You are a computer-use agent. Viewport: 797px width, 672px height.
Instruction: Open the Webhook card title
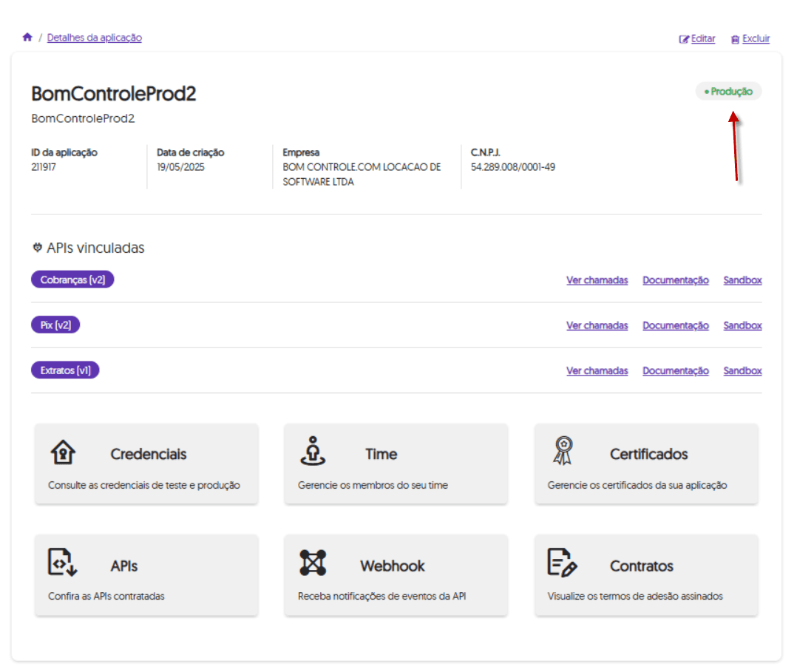[393, 566]
